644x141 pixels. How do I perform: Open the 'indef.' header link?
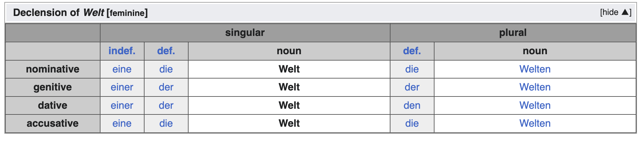click(122, 51)
